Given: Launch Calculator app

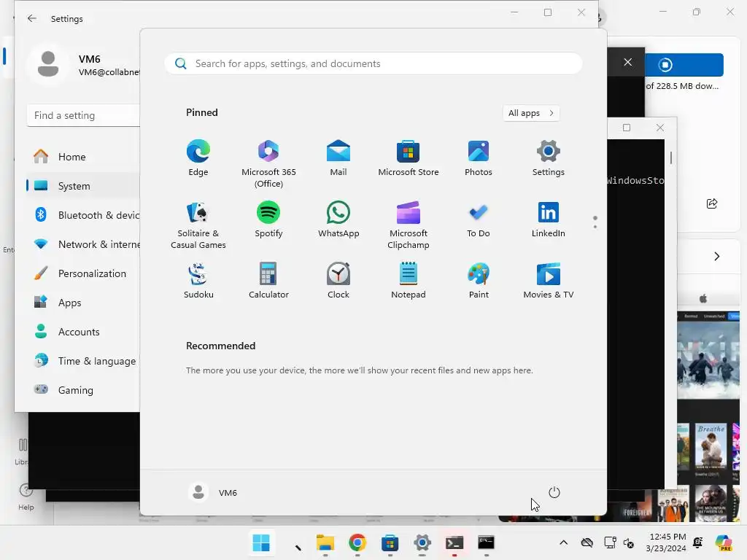Looking at the screenshot, I should pos(268,281).
